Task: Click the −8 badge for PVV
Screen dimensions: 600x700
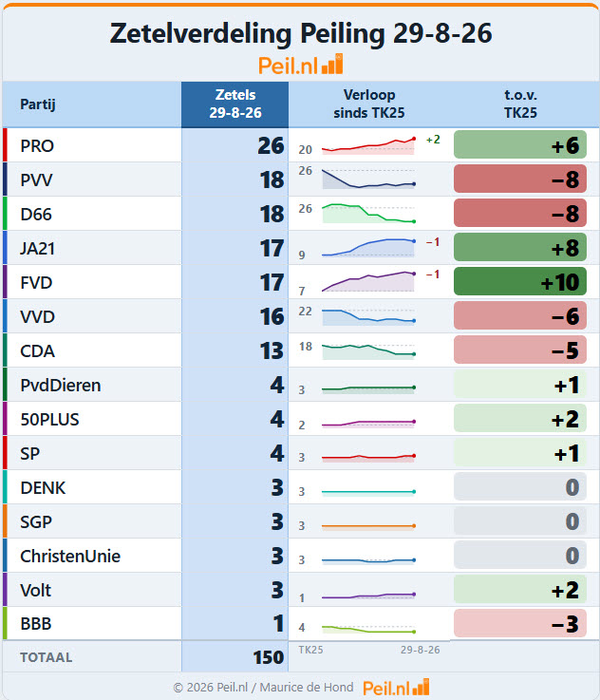Action: [520, 179]
